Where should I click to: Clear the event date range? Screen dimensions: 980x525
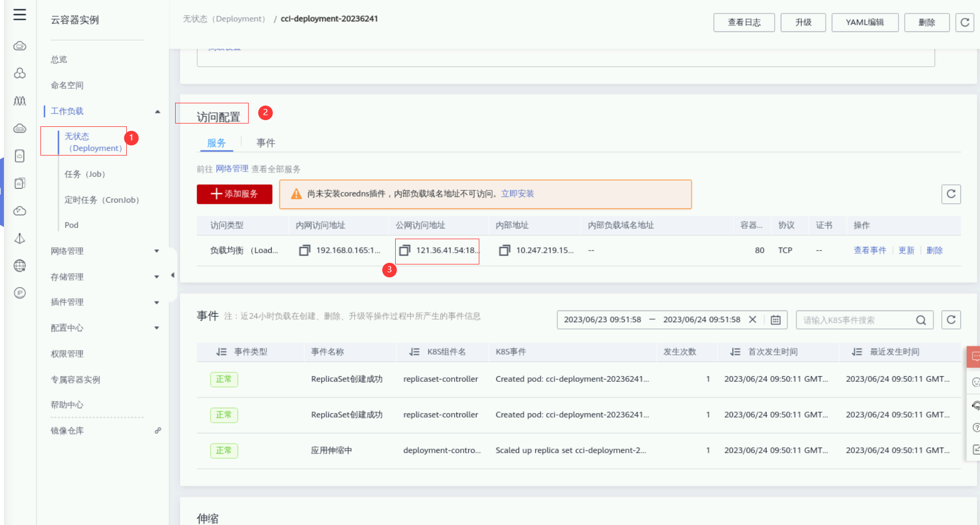tap(753, 319)
